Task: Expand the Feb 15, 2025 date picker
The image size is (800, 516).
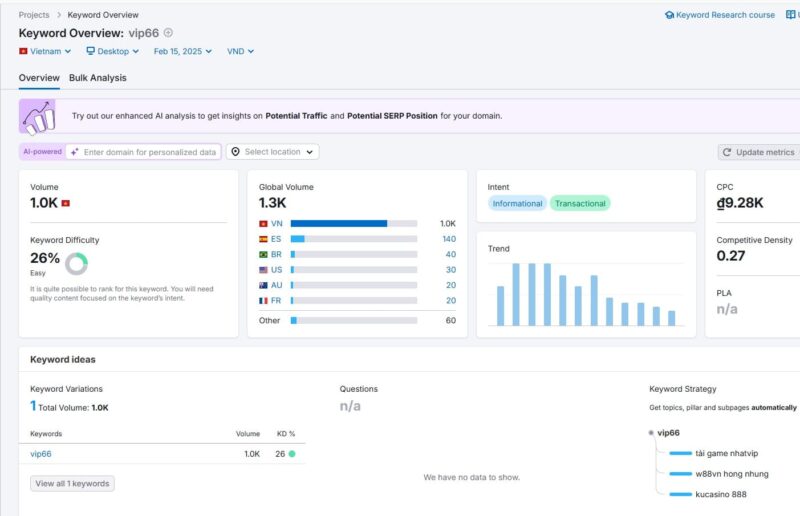Action: pos(180,51)
